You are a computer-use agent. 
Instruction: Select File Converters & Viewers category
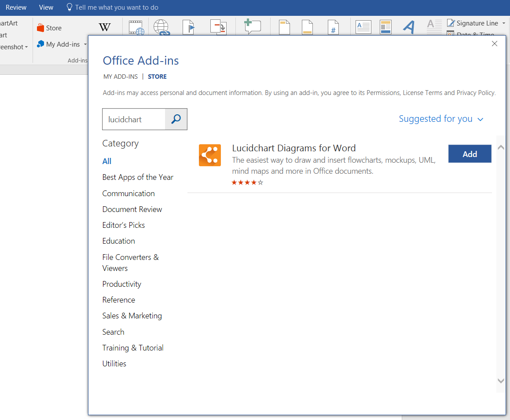pyautogui.click(x=130, y=263)
